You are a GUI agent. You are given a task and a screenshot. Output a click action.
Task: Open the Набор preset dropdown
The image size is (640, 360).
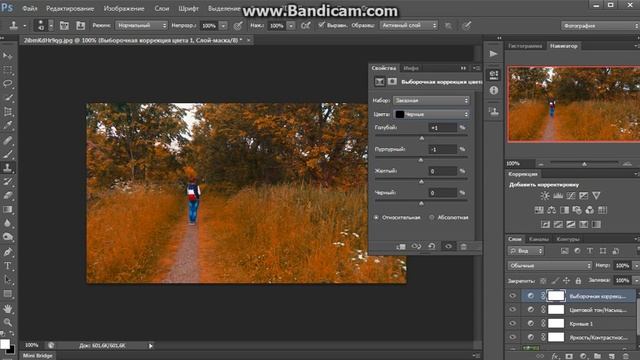click(x=431, y=100)
